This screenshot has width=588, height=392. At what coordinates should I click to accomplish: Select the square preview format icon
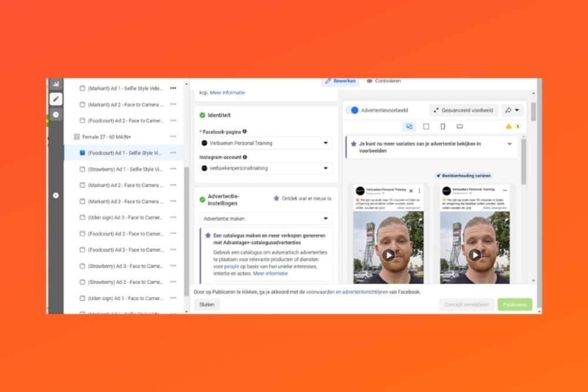point(426,127)
